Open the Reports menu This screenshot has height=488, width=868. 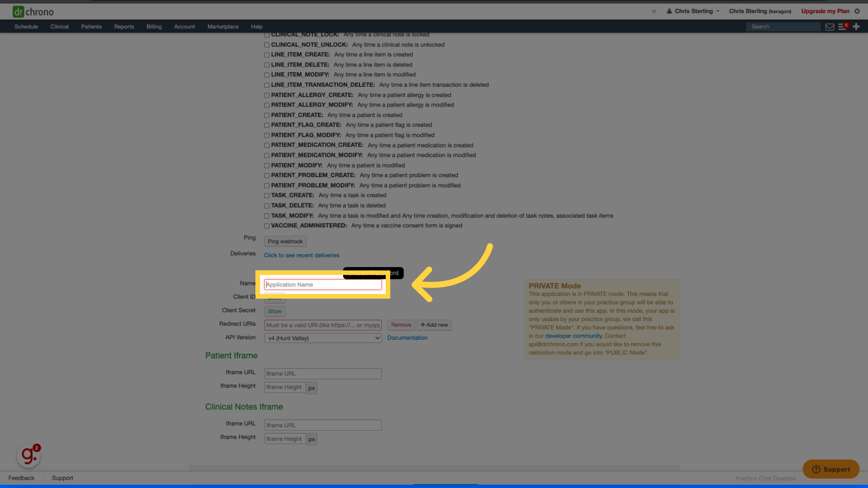click(124, 27)
